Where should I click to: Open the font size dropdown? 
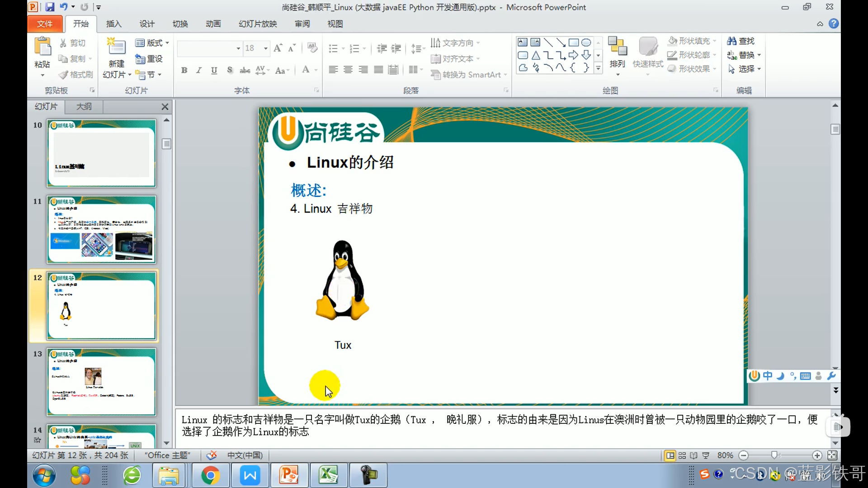click(266, 48)
